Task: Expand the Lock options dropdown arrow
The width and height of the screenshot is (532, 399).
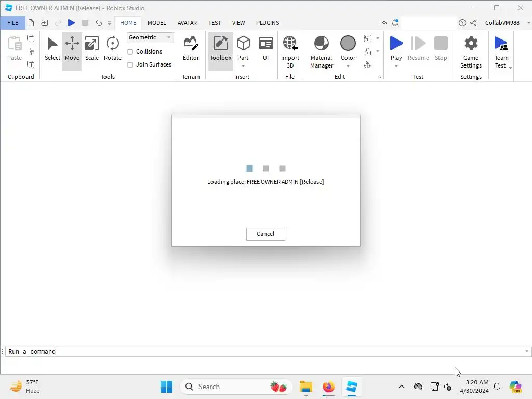Action: click(x=378, y=51)
